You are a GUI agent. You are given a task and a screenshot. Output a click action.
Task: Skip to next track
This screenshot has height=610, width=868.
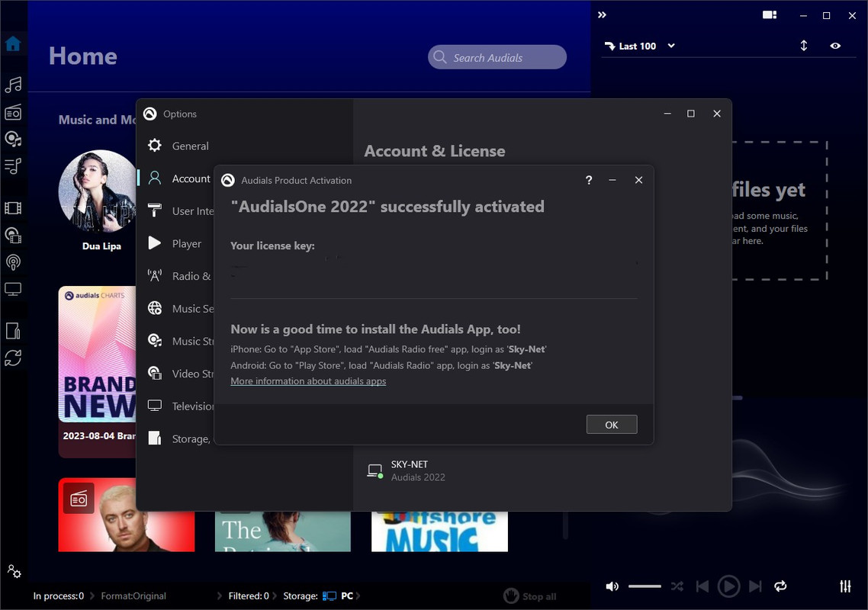(755, 586)
